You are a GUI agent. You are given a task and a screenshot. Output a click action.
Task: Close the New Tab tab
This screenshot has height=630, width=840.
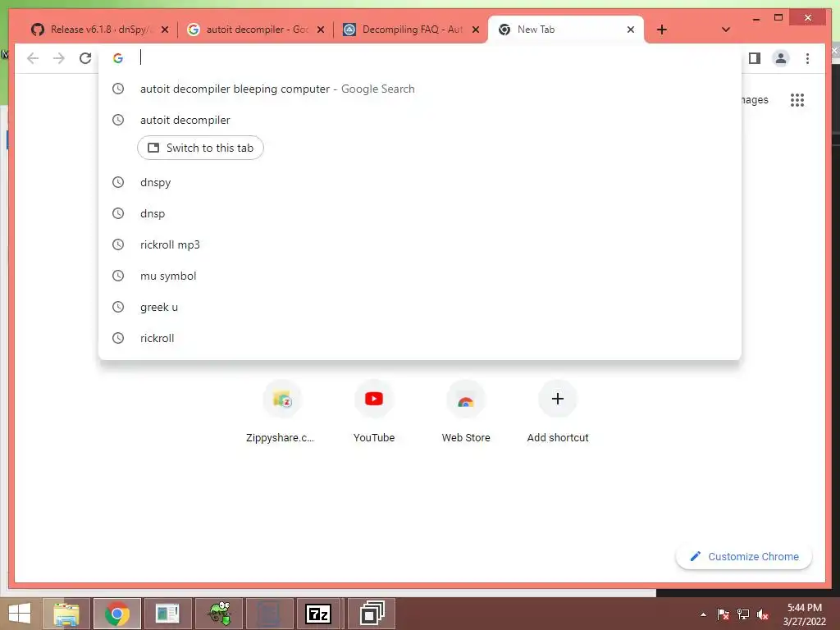coord(631,30)
